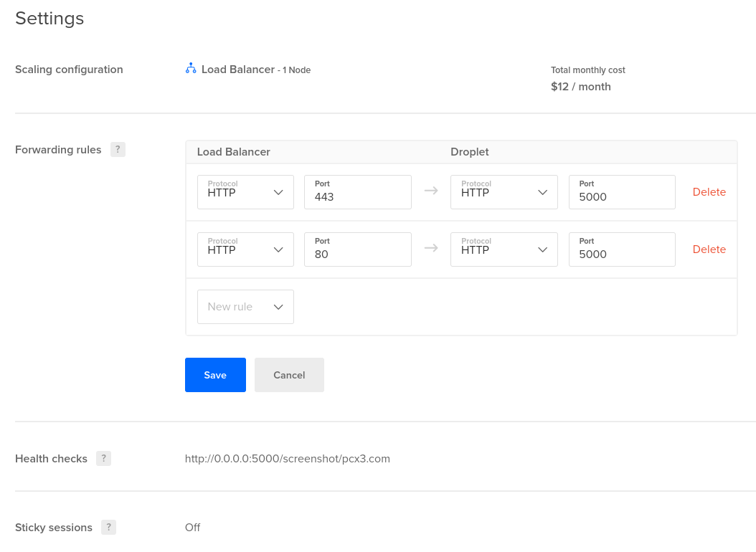Image resolution: width=756 pixels, height=552 pixels.
Task: Open Load Balancer protocol dropdown for port 80
Action: point(245,249)
